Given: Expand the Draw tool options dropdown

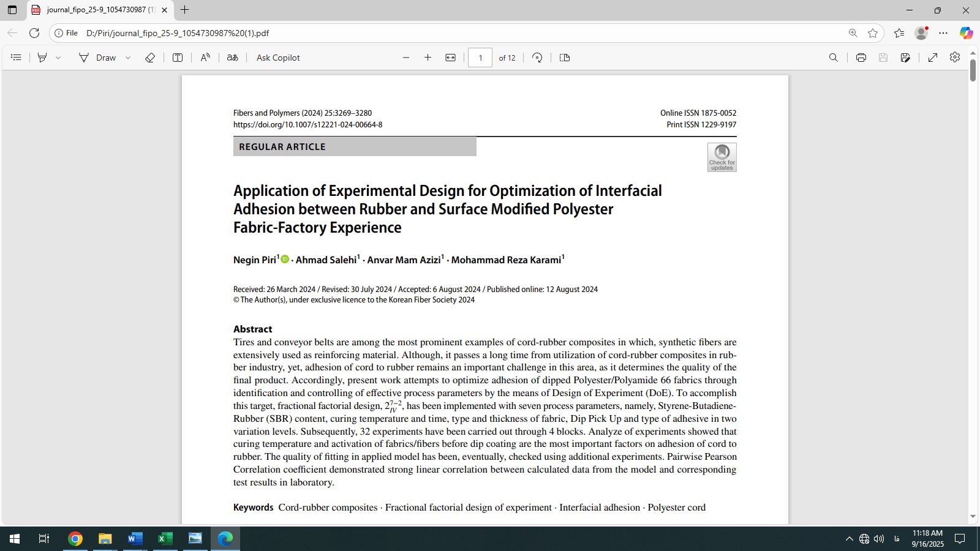Looking at the screenshot, I should coord(128,58).
